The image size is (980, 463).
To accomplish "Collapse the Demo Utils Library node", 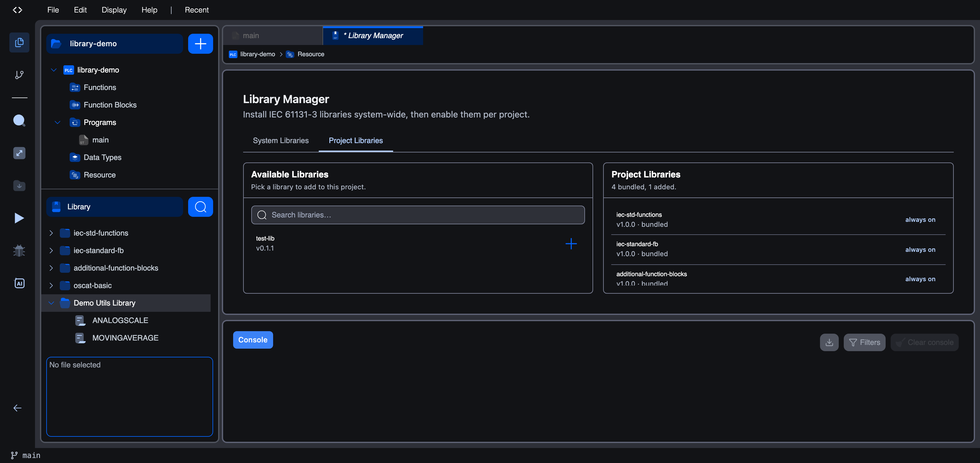I will click(x=51, y=303).
